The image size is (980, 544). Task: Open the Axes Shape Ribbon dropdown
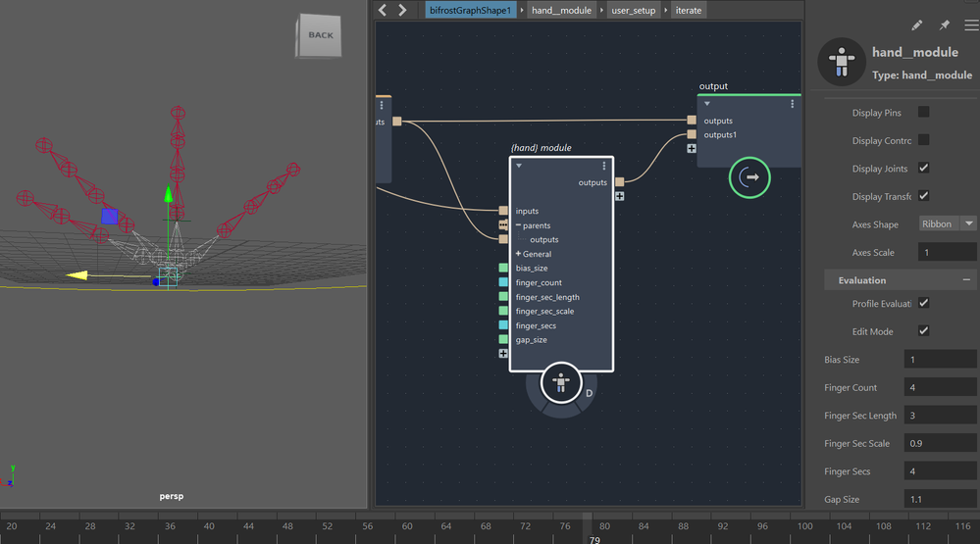point(948,224)
